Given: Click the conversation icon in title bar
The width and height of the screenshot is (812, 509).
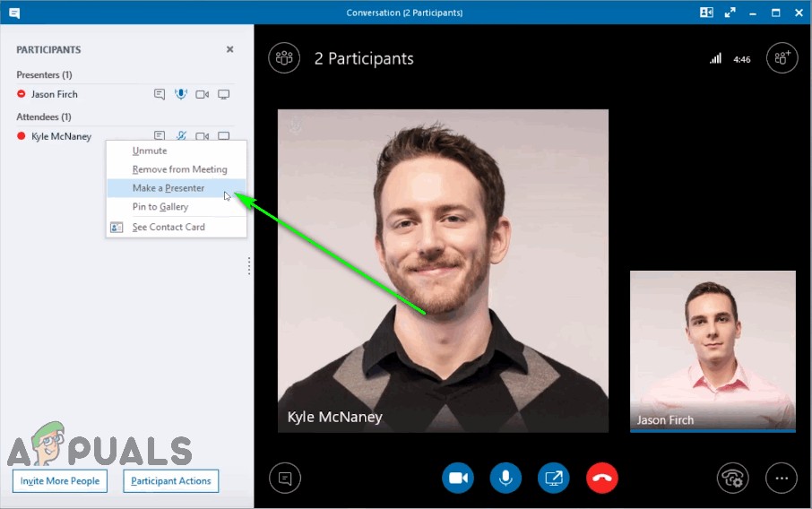Looking at the screenshot, I should click(x=14, y=13).
